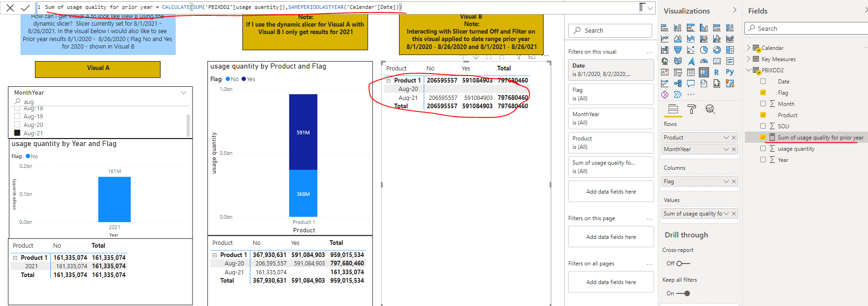Viewport: 868px width, 306px height.
Task: Select the matrix visual icon
Action: 704,72
